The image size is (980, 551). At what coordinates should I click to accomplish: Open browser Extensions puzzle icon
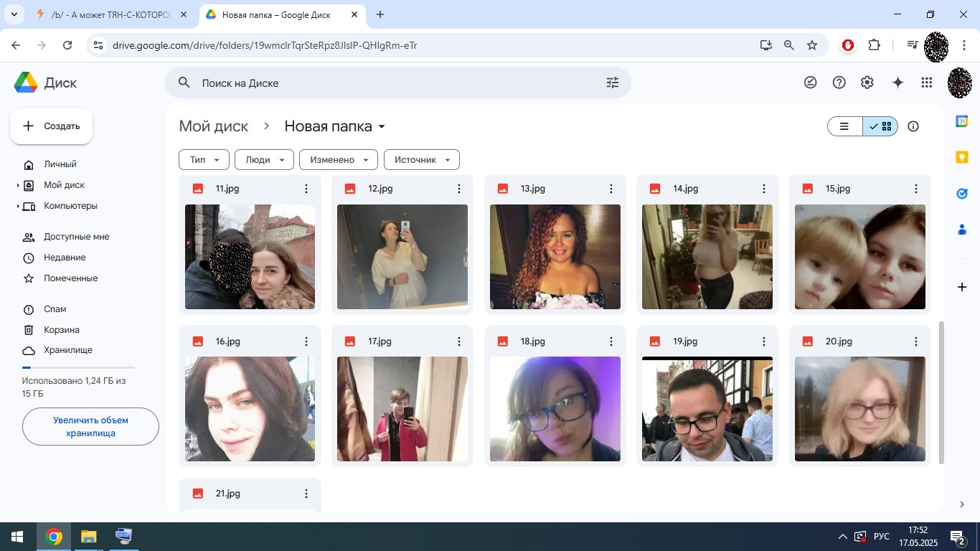(x=874, y=45)
